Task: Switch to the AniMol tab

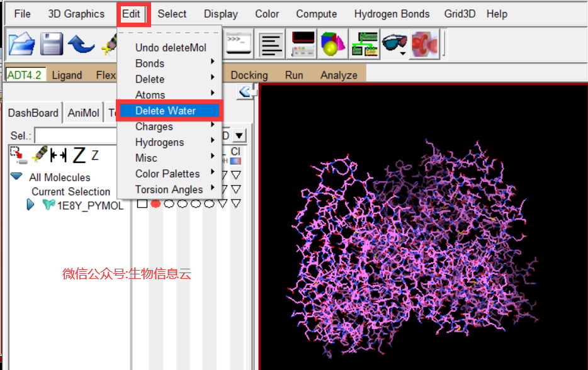Action: click(83, 113)
